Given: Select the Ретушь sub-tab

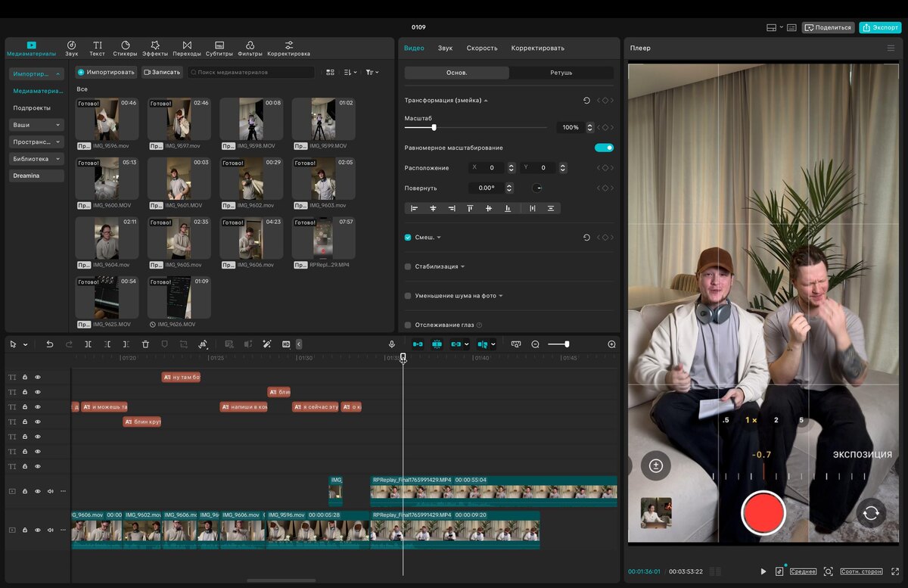Looking at the screenshot, I should pyautogui.click(x=561, y=73).
